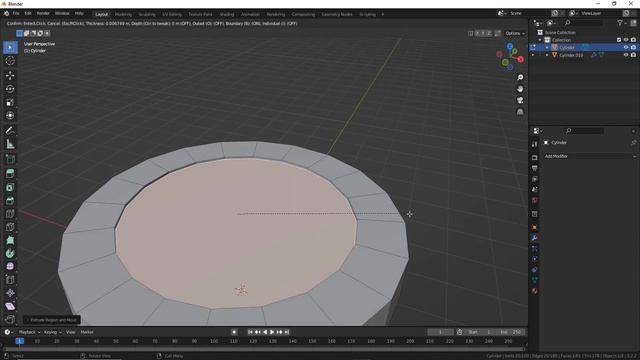Disable Cylinder.010 in renders (camera icon)
This screenshot has width=640, height=360.
coord(633,55)
